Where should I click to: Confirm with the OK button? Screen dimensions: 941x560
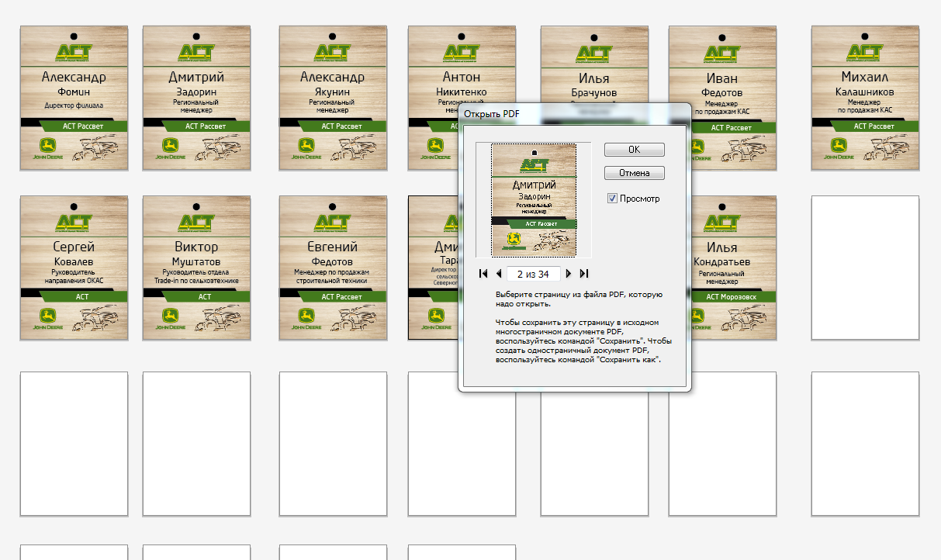[634, 150]
